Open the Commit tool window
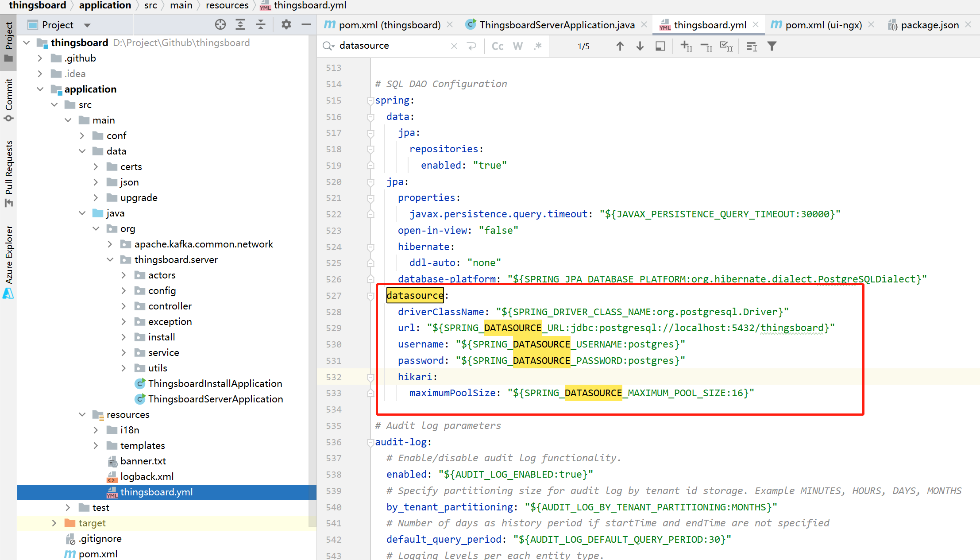 8,99
